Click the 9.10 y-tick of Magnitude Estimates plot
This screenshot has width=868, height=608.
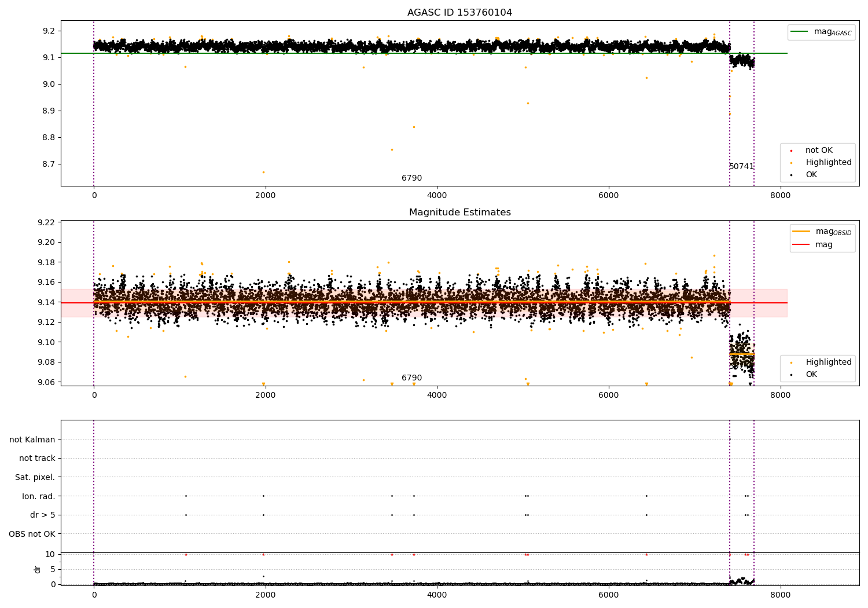(47, 343)
